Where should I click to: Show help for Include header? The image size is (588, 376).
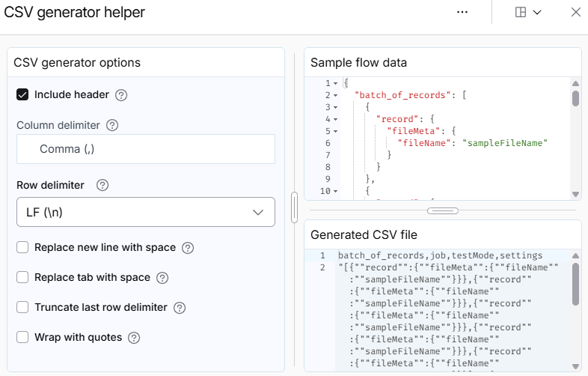121,95
